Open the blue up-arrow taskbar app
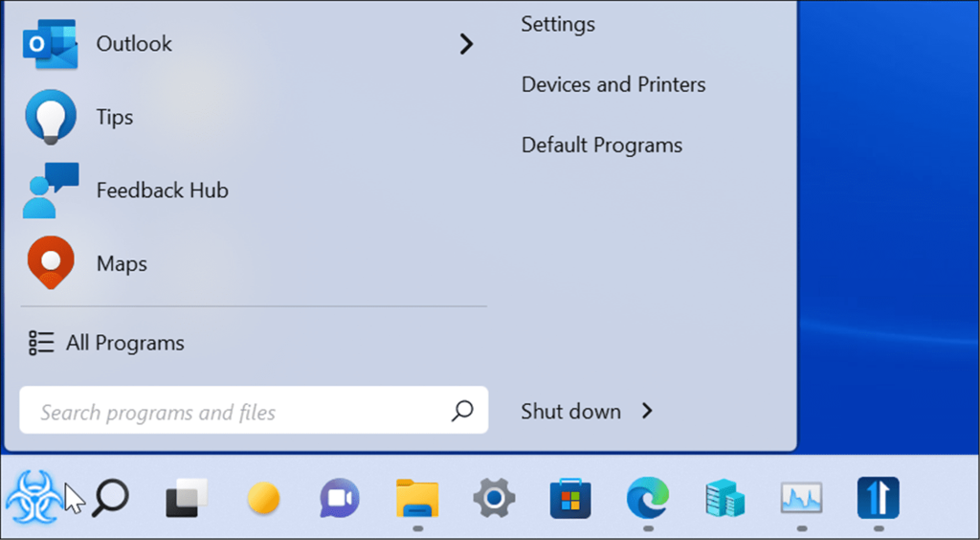 879,498
